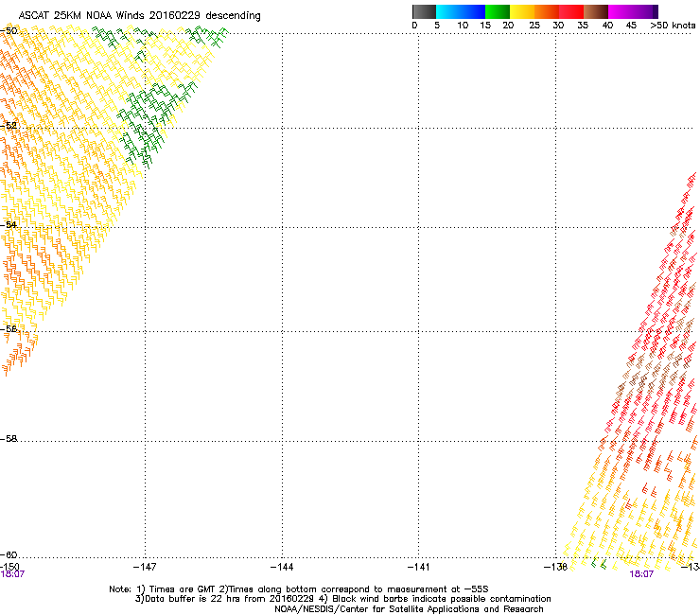Click the '>50 knots' legend label
The width and height of the screenshot is (700, 615).
[673, 26]
